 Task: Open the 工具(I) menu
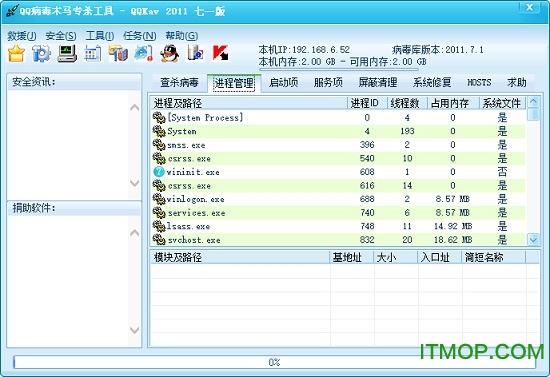pyautogui.click(x=100, y=36)
